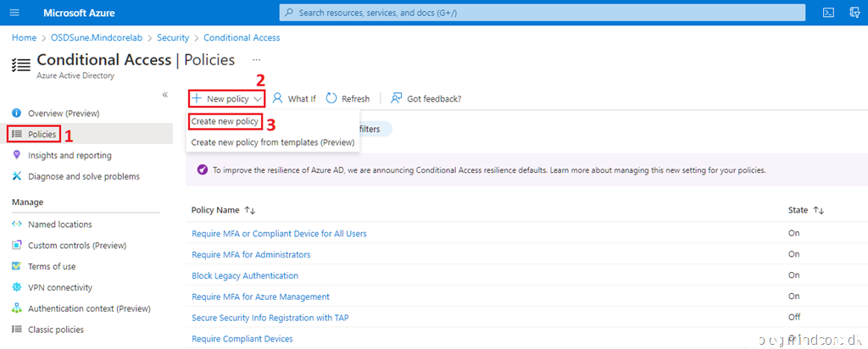
Task: Open VPN connectivity settings
Action: click(59, 288)
